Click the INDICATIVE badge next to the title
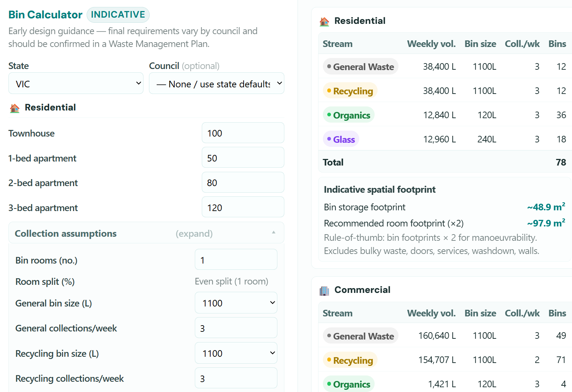This screenshot has height=392, width=572. [x=118, y=15]
